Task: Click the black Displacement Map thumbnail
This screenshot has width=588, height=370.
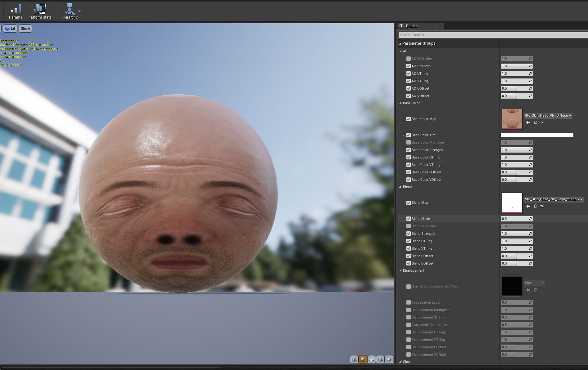Action: (512, 287)
